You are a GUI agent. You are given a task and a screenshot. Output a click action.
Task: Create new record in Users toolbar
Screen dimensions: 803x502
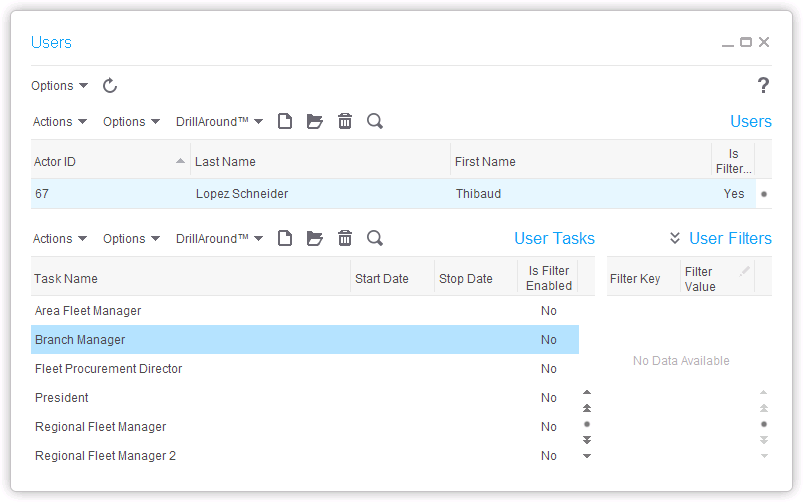[285, 122]
